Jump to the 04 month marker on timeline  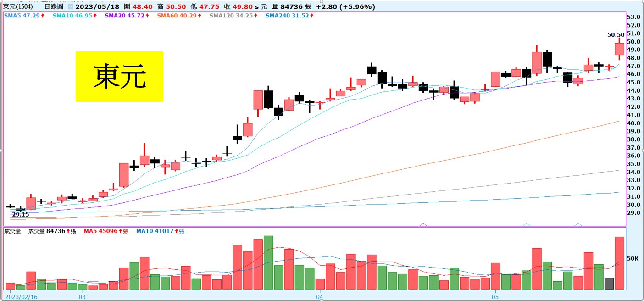[320, 297]
